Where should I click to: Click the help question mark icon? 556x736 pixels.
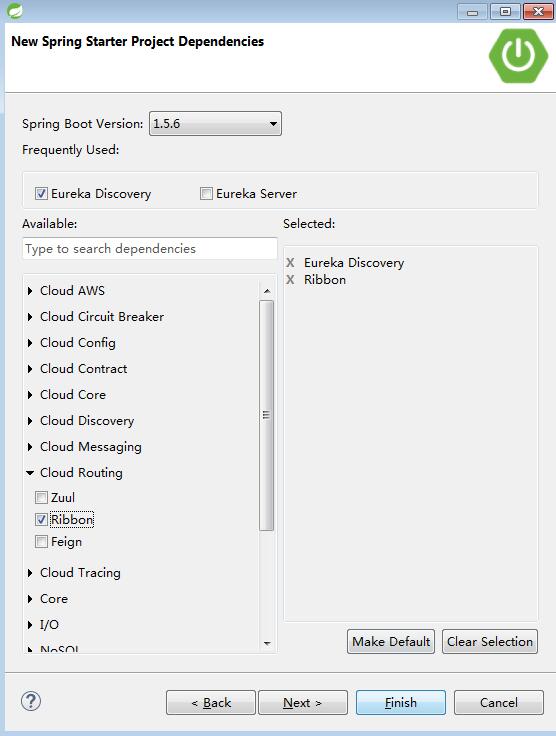[x=31, y=701]
